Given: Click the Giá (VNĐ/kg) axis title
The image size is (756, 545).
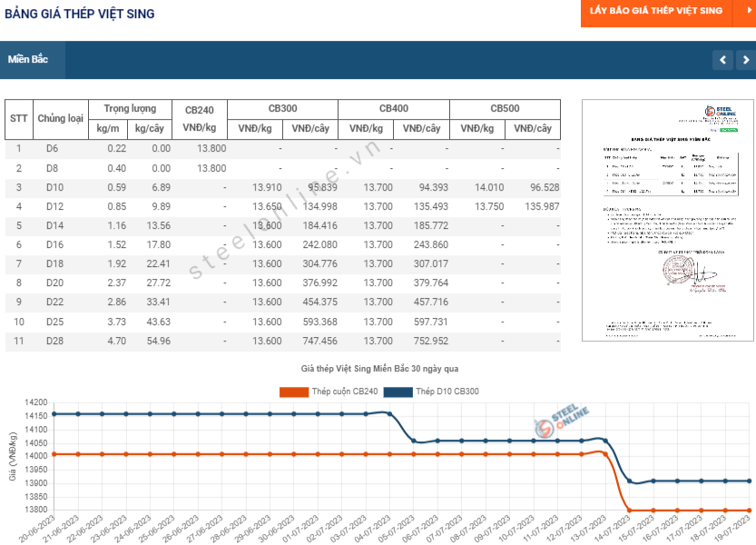Looking at the screenshot, I should (x=13, y=456).
